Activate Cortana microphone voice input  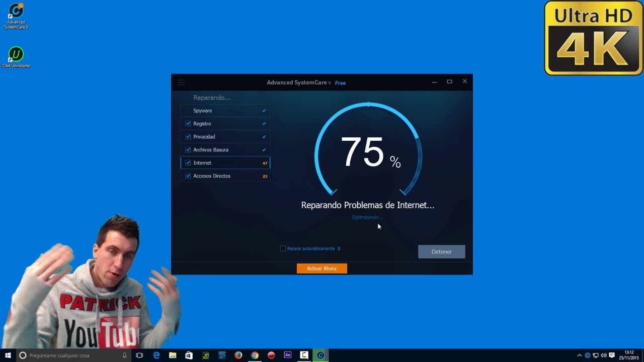click(125, 355)
